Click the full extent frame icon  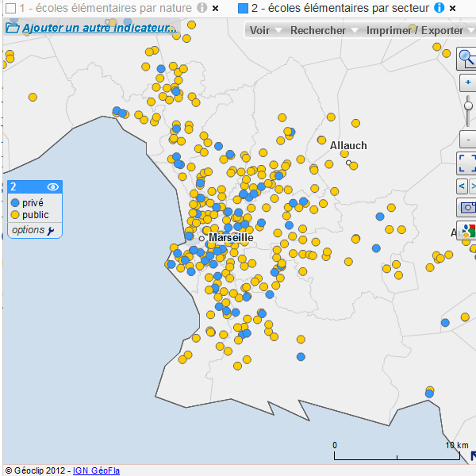pyautogui.click(x=467, y=163)
